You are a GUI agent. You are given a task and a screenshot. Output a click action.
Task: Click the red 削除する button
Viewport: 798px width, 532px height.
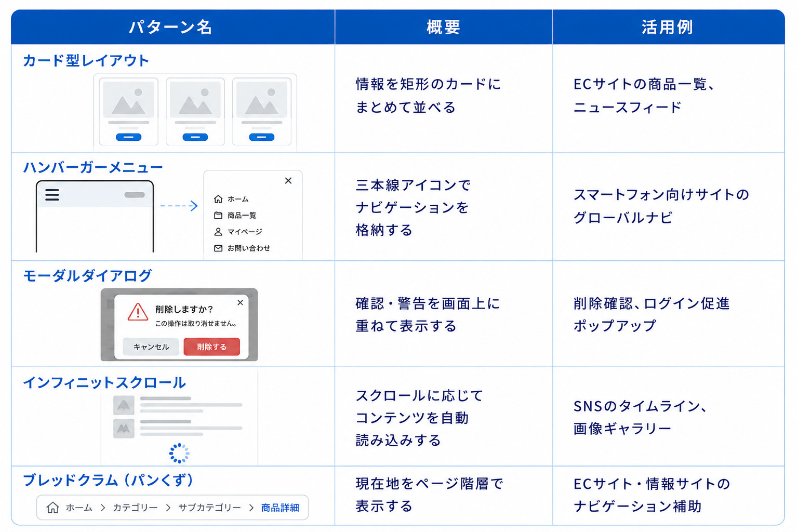pos(211,347)
